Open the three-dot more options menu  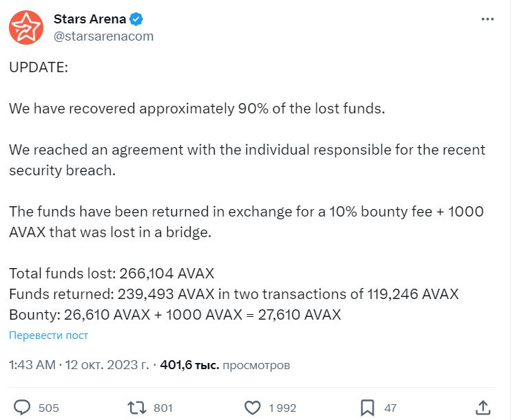tap(487, 19)
